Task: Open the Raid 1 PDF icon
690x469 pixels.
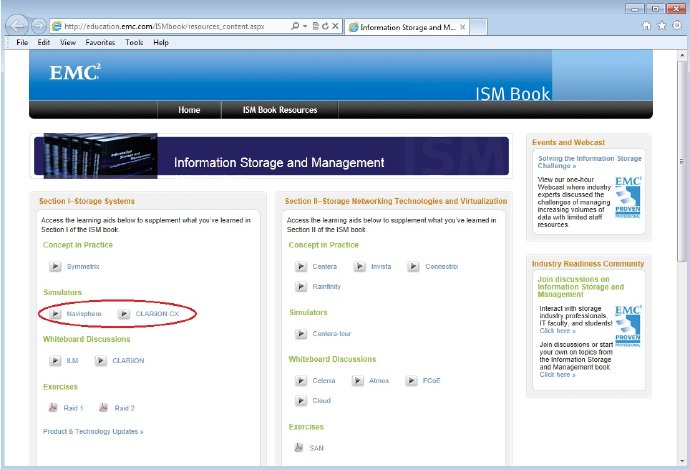Action: 53,407
